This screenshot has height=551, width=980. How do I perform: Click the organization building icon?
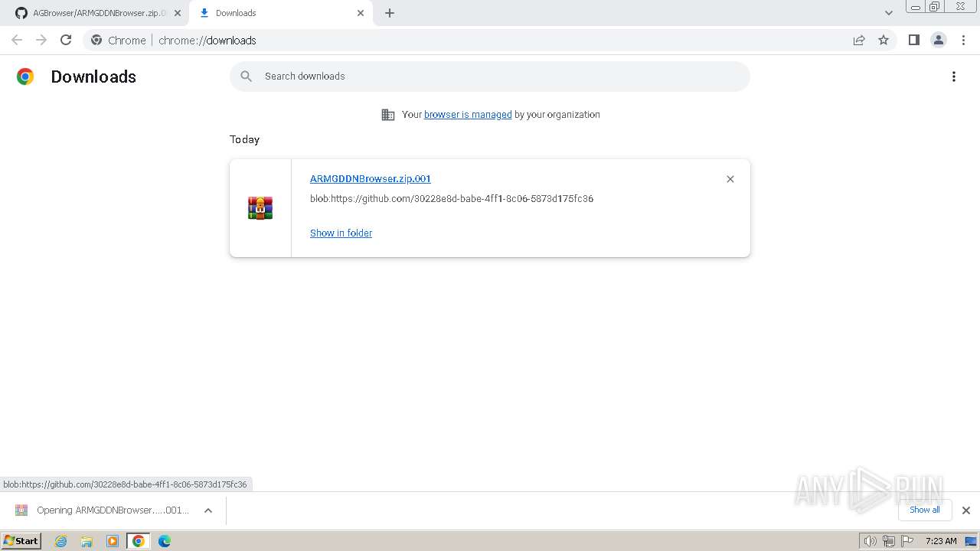point(388,115)
